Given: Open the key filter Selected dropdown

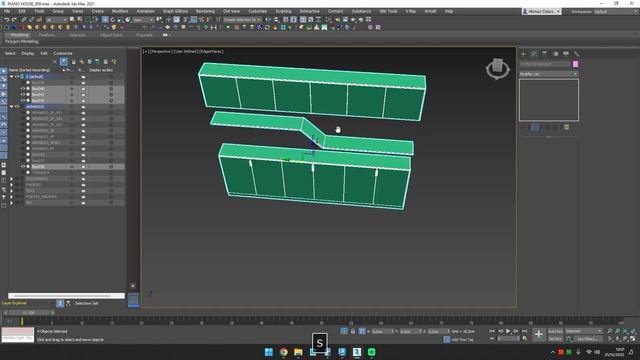Looking at the screenshot, I should click(x=584, y=331).
